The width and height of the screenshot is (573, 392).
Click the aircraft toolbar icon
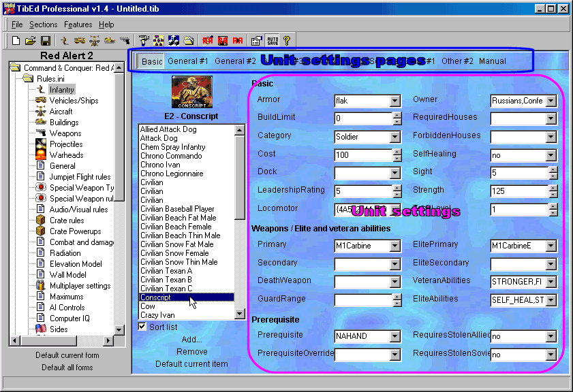pyautogui.click(x=94, y=41)
